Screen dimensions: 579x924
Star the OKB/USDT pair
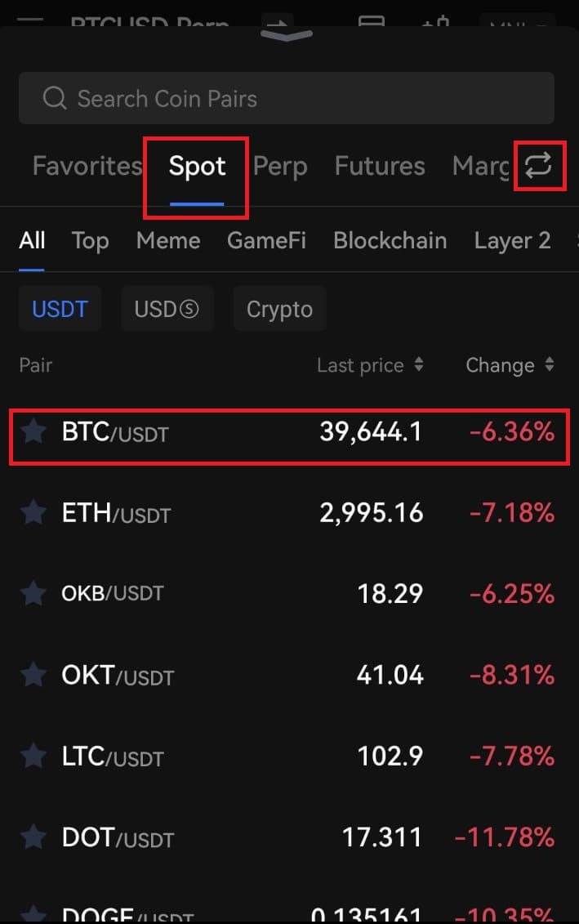(x=33, y=593)
